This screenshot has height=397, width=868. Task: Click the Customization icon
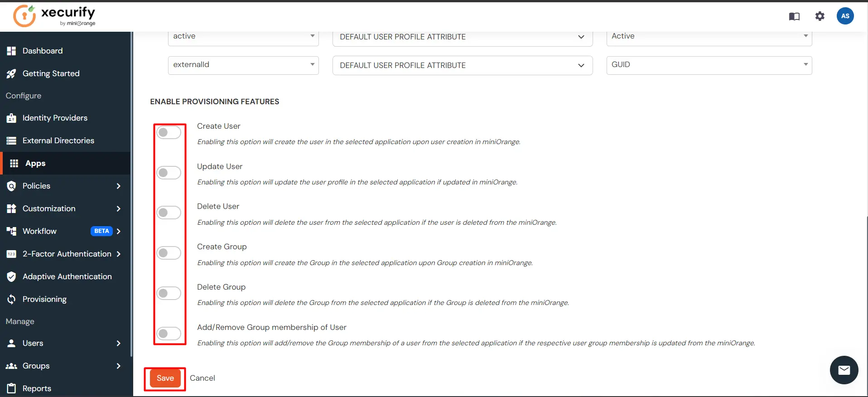coord(11,208)
